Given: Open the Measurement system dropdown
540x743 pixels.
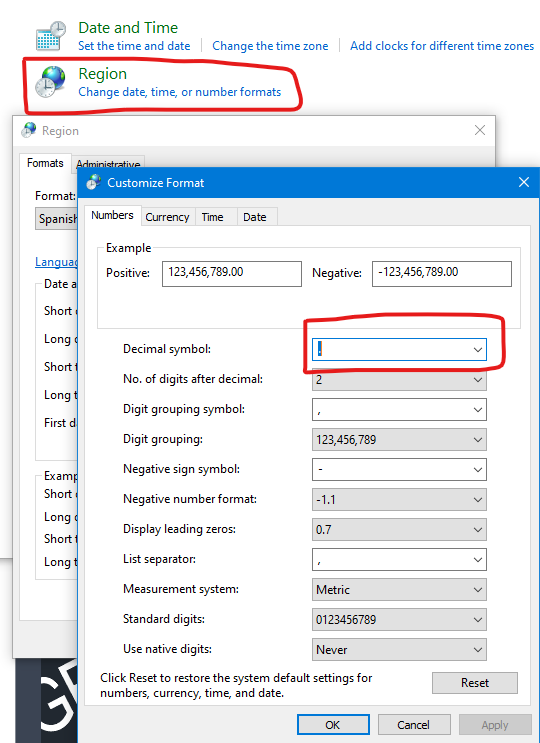Looking at the screenshot, I should [399, 589].
